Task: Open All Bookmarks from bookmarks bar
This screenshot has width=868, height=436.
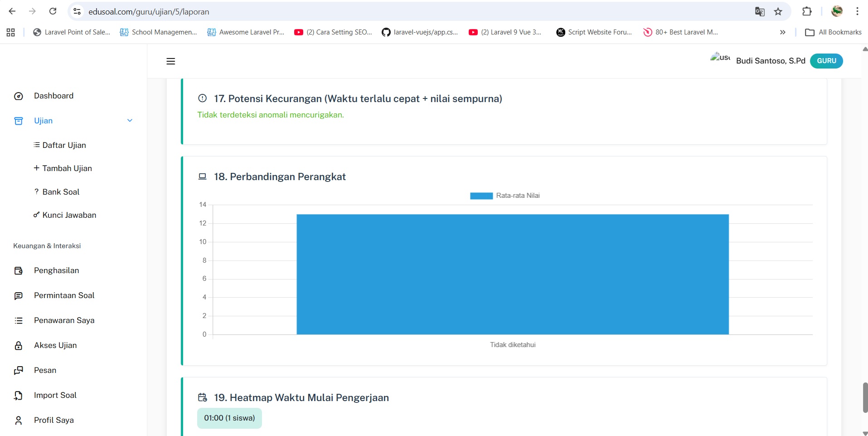Action: coord(833,32)
